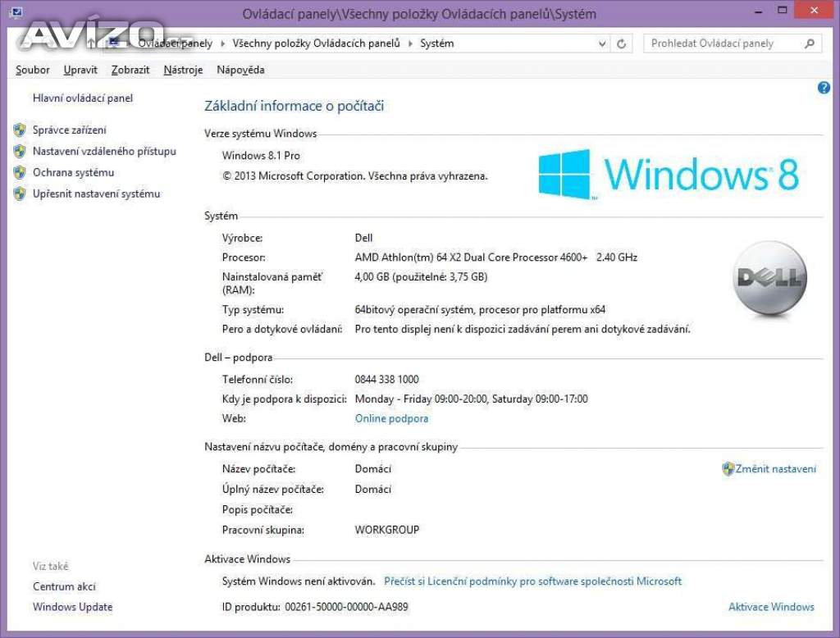Click the round Dell logo
The width and height of the screenshot is (840, 638).
click(x=769, y=277)
